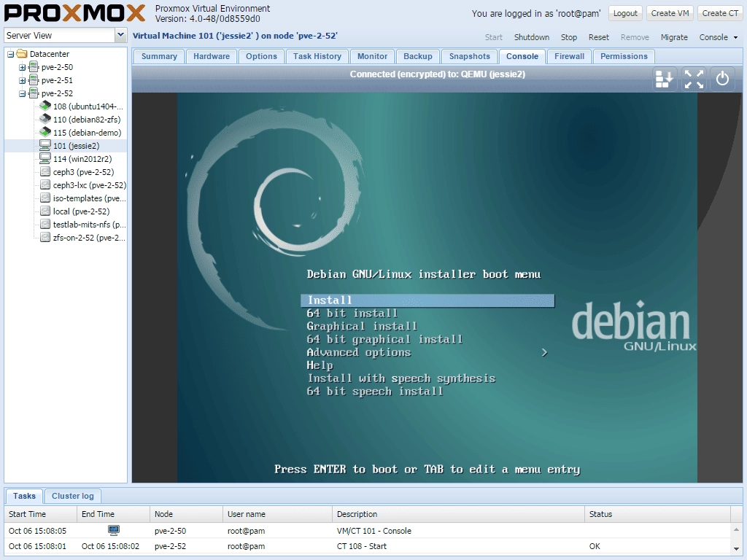Click storage icon of local (pve-2-52)
This screenshot has height=560, width=747.
click(x=45, y=211)
